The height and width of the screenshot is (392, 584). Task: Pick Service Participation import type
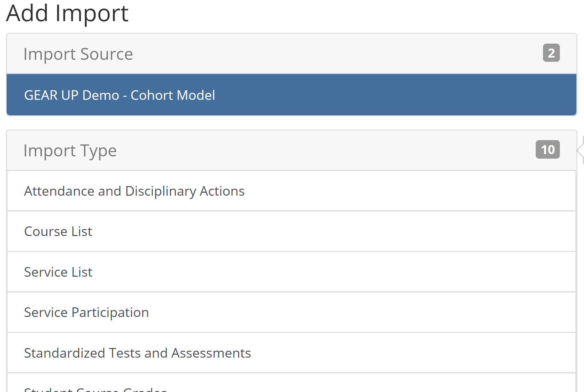click(86, 312)
